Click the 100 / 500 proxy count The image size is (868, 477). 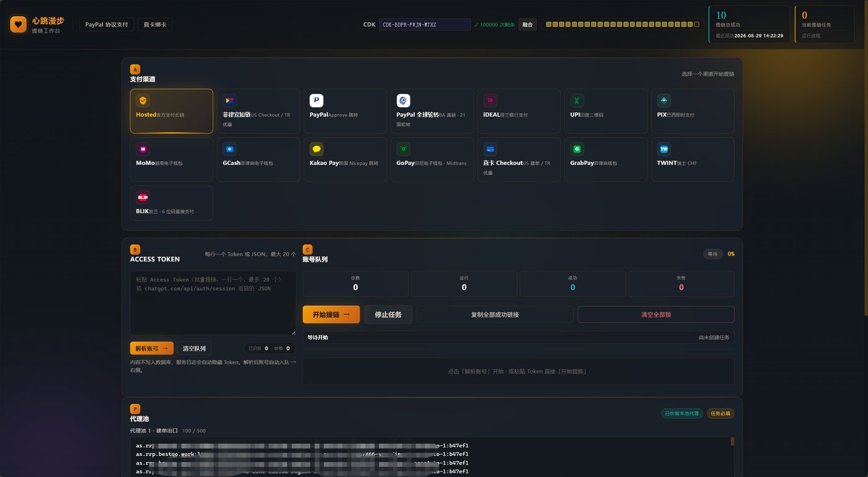click(x=194, y=431)
